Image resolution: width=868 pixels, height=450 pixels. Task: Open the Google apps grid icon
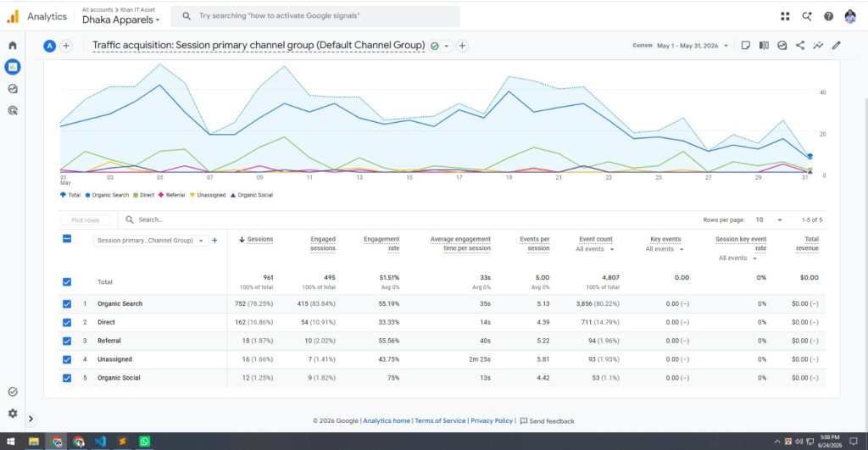point(785,16)
